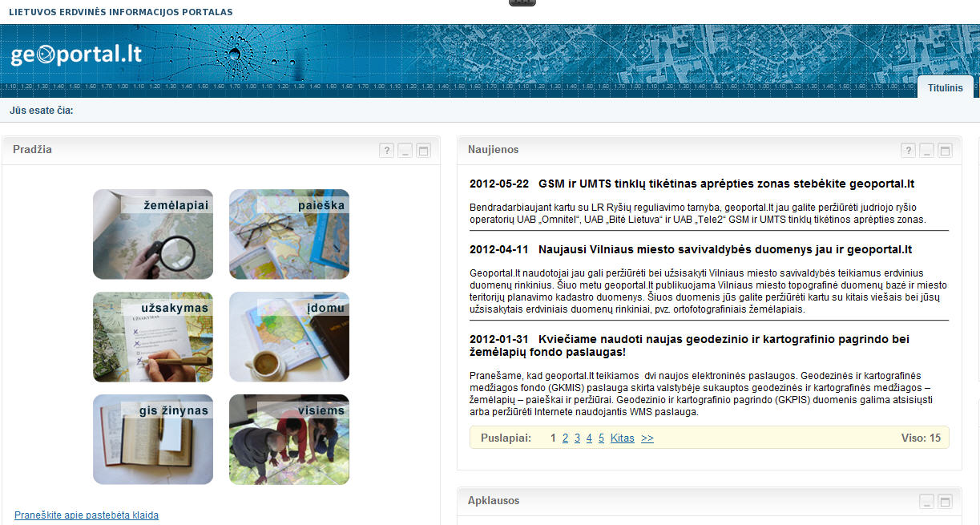Open the visiems tile
The height and width of the screenshot is (525, 980).
[289, 439]
